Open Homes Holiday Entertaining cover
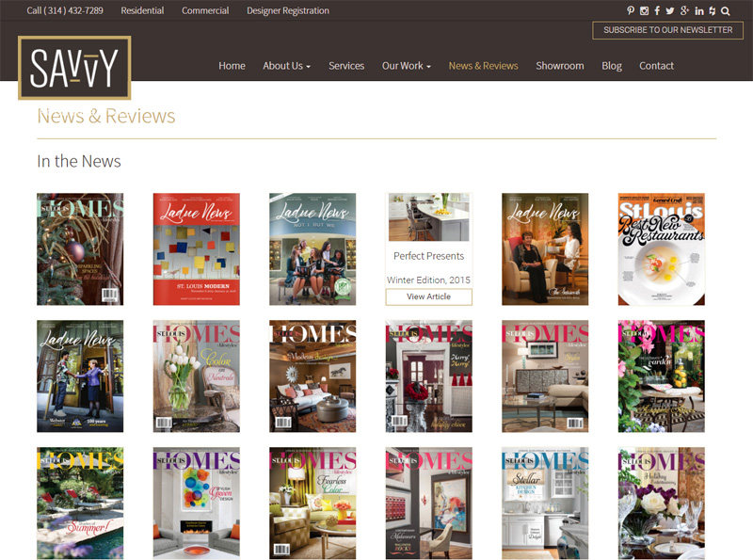This screenshot has width=753, height=560. pos(662,504)
